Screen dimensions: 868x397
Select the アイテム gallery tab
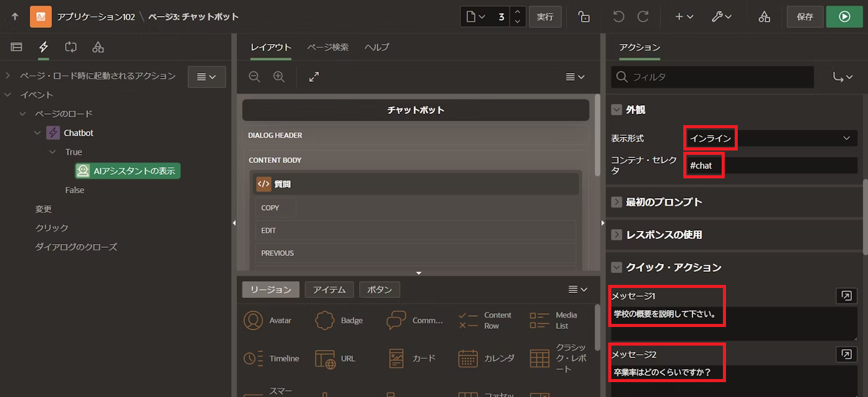pos(329,290)
